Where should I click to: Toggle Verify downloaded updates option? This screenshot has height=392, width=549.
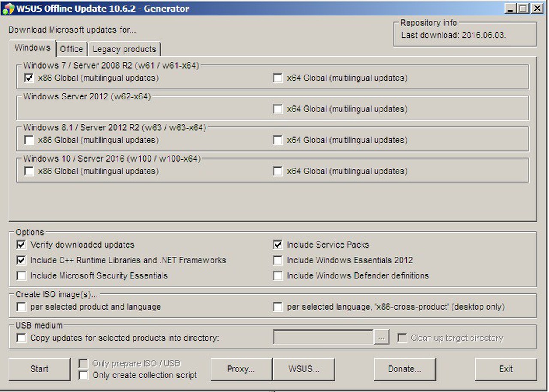point(21,245)
